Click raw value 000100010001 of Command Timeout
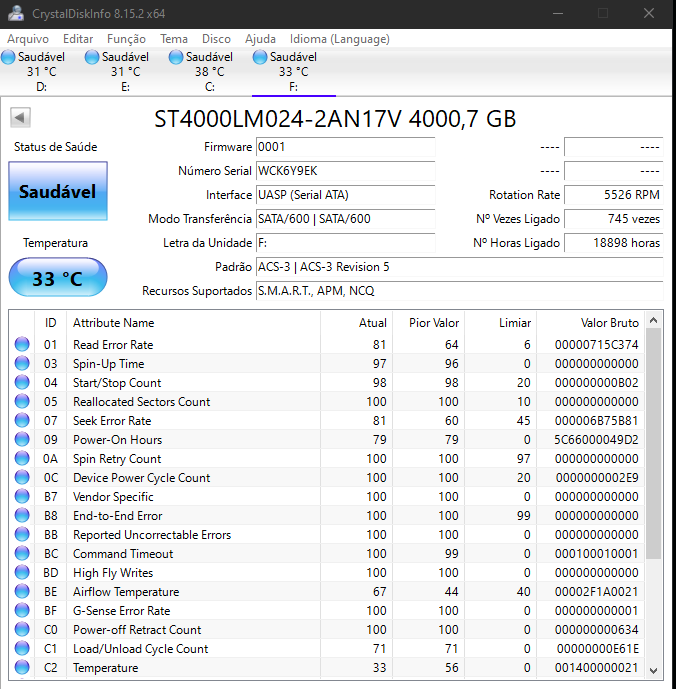This screenshot has height=689, width=676. pyautogui.click(x=596, y=554)
